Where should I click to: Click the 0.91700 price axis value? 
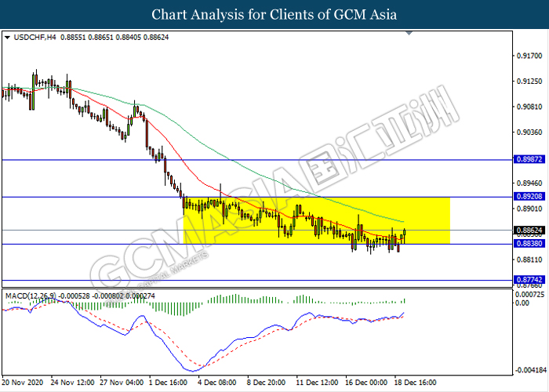[529, 56]
